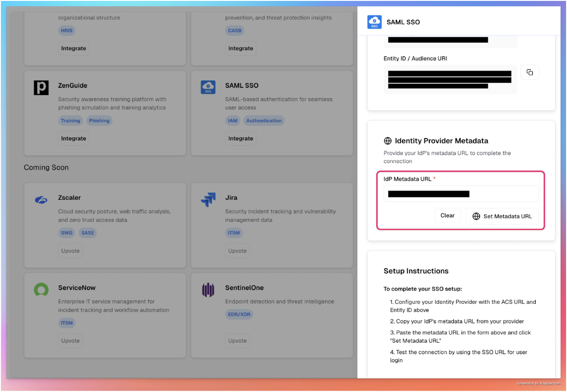This screenshot has width=567, height=392.
Task: Select the SASE tag on Zscaler
Action: click(x=88, y=233)
